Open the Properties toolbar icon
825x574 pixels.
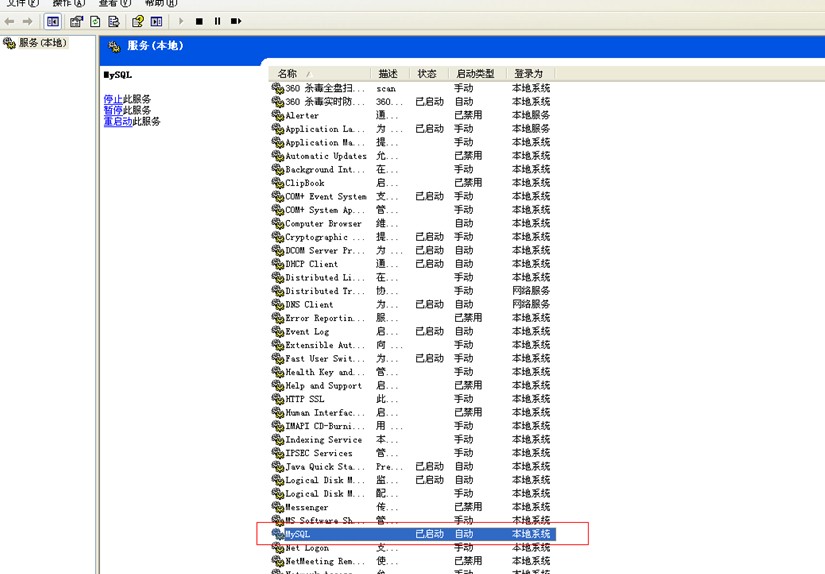[x=76, y=22]
